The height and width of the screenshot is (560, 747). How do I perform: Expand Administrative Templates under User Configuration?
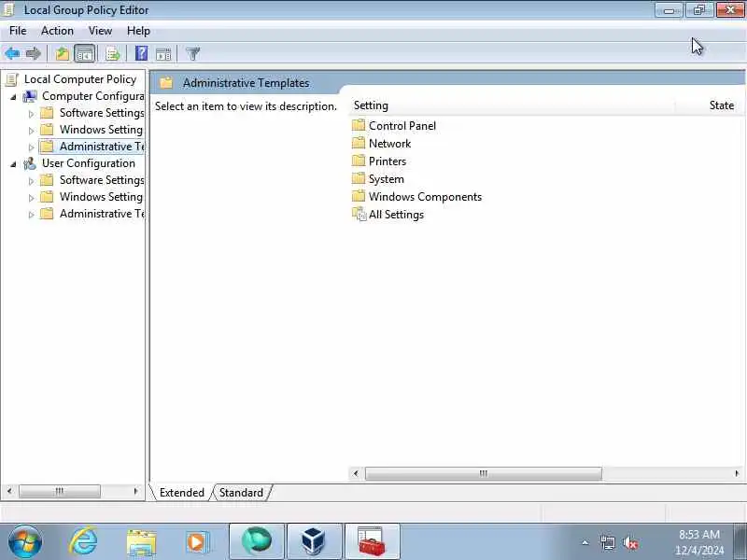click(32, 215)
